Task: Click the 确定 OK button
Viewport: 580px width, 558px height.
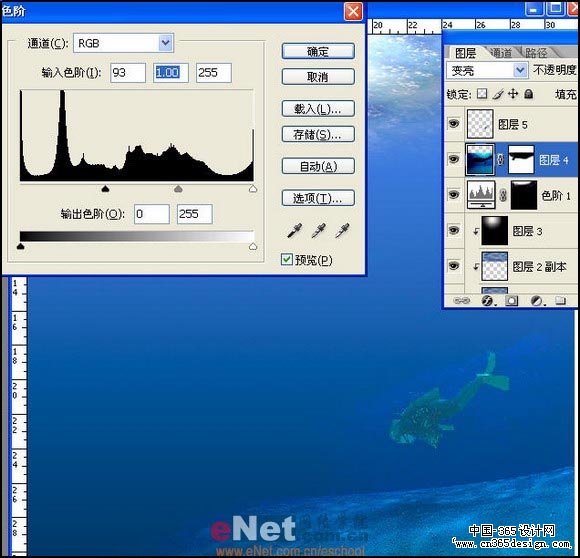Action: point(318,51)
